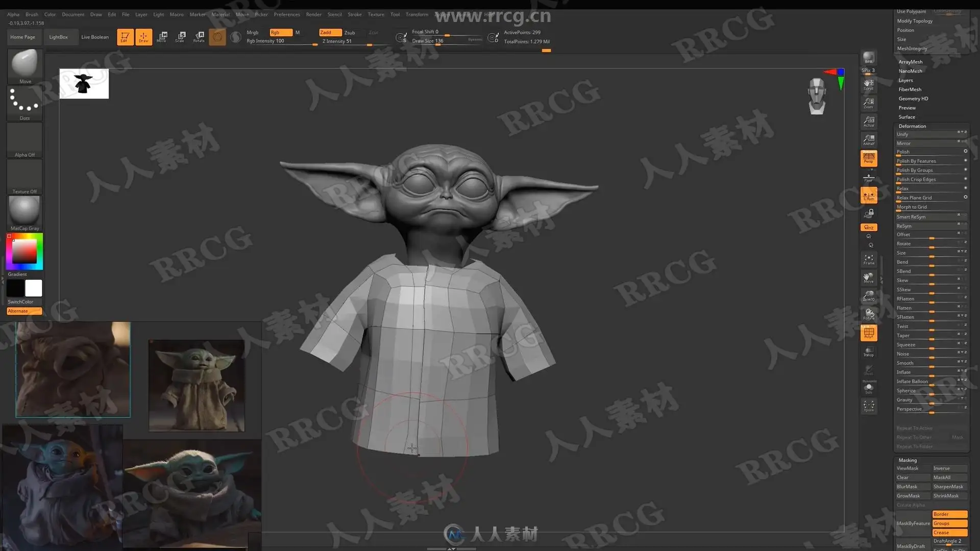Click the Edit mode button

coord(125,37)
